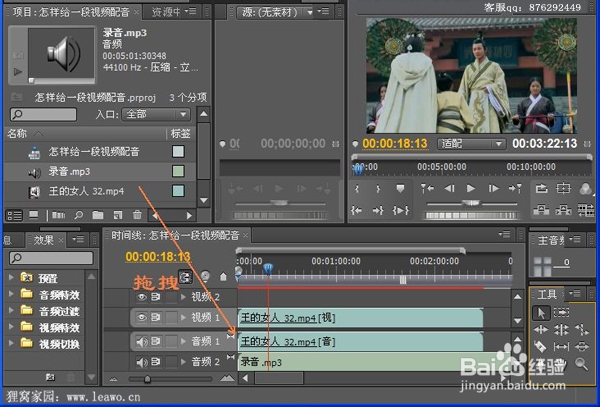Open the 入口 全部 dropdown
This screenshot has width=600, height=407.
[156, 114]
